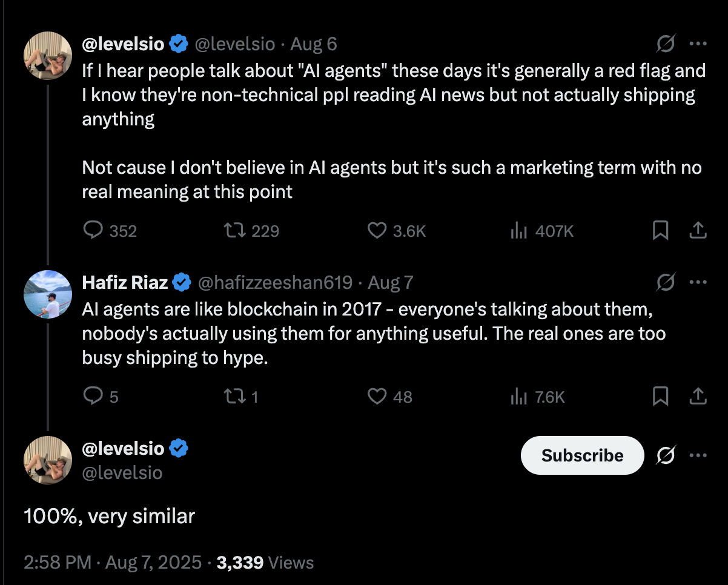
Task: Open more options on levelsio's tweet
Action: [x=699, y=44]
